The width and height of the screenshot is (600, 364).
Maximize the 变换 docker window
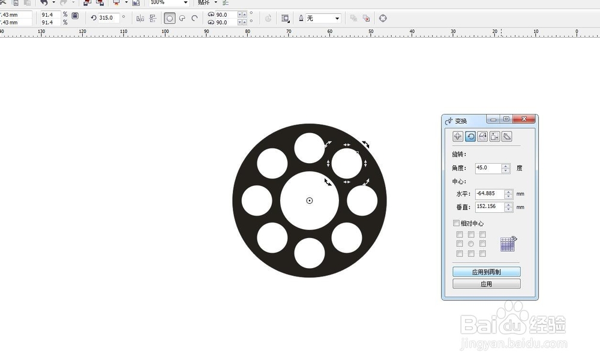(x=506, y=119)
